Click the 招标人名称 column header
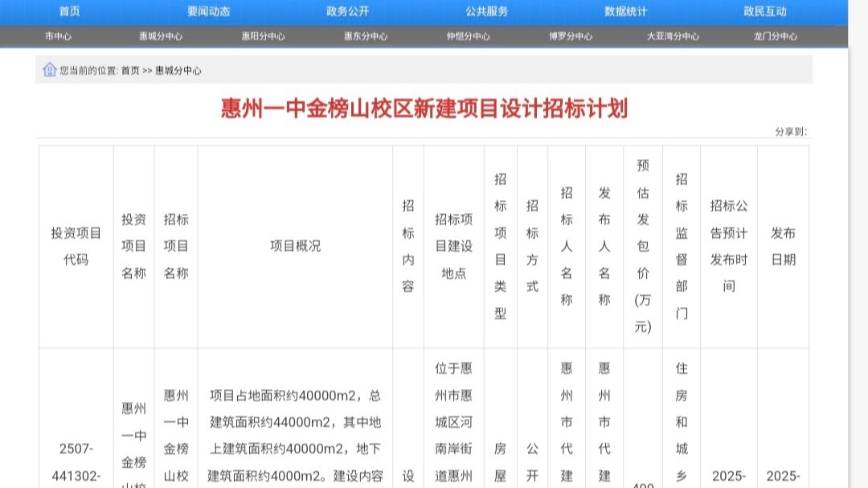Screen dimensions: 868x488 tap(567, 247)
